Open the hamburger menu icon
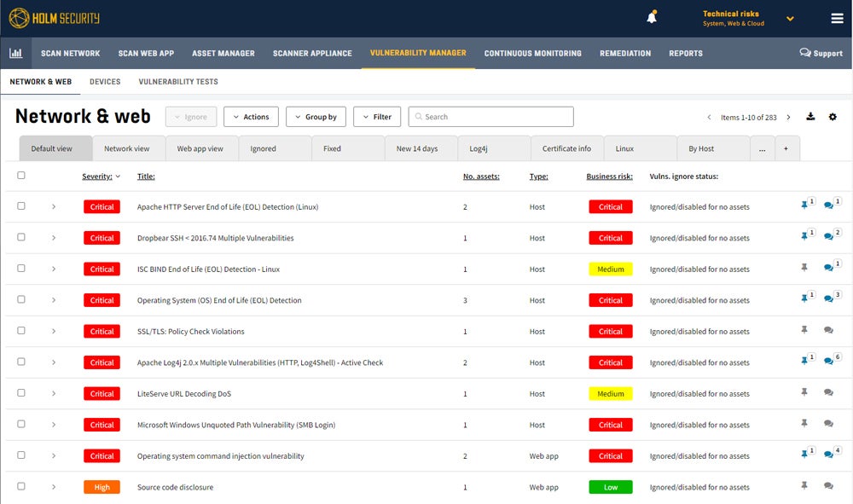The height and width of the screenshot is (504, 853). point(837,19)
